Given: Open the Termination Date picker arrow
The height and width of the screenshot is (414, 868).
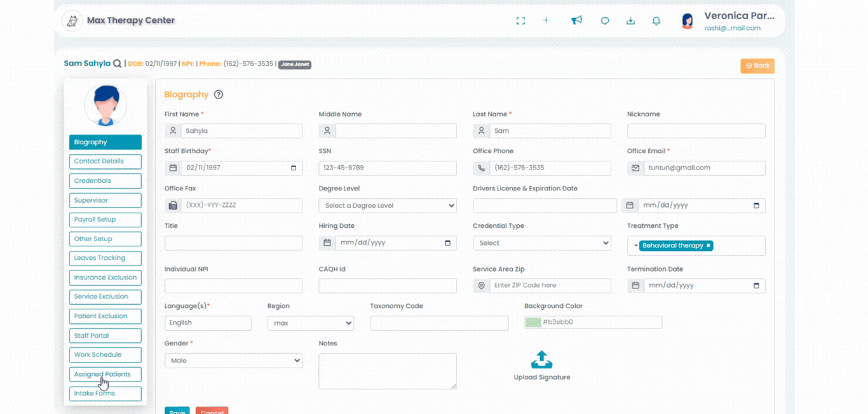Looking at the screenshot, I should click(x=756, y=286).
